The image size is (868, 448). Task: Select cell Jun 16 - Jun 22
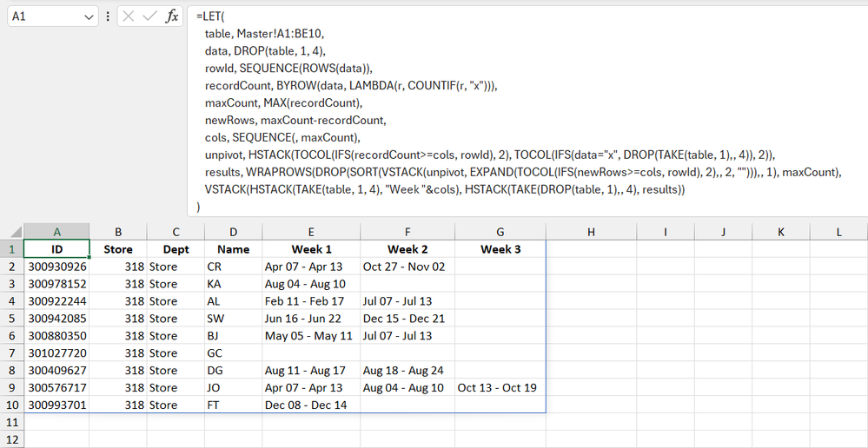[x=311, y=319]
